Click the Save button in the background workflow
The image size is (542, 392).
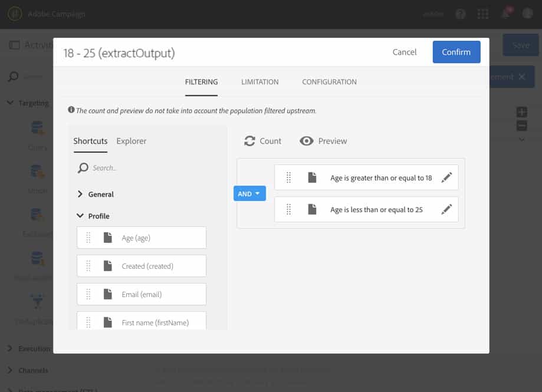click(x=521, y=45)
